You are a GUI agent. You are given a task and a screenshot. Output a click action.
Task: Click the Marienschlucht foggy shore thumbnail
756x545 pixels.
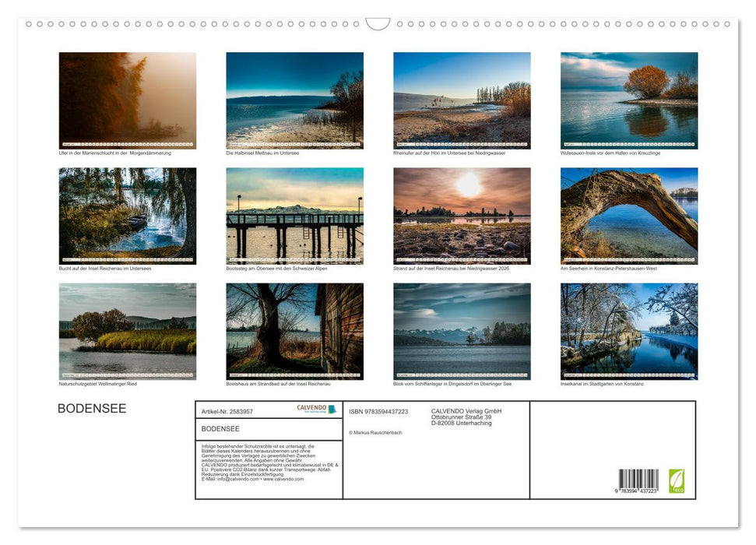(127, 100)
